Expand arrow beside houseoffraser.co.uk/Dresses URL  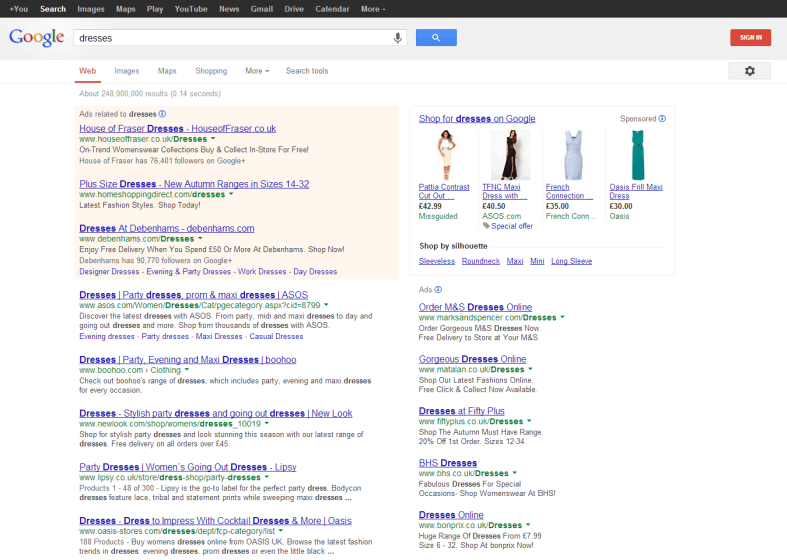(213, 138)
